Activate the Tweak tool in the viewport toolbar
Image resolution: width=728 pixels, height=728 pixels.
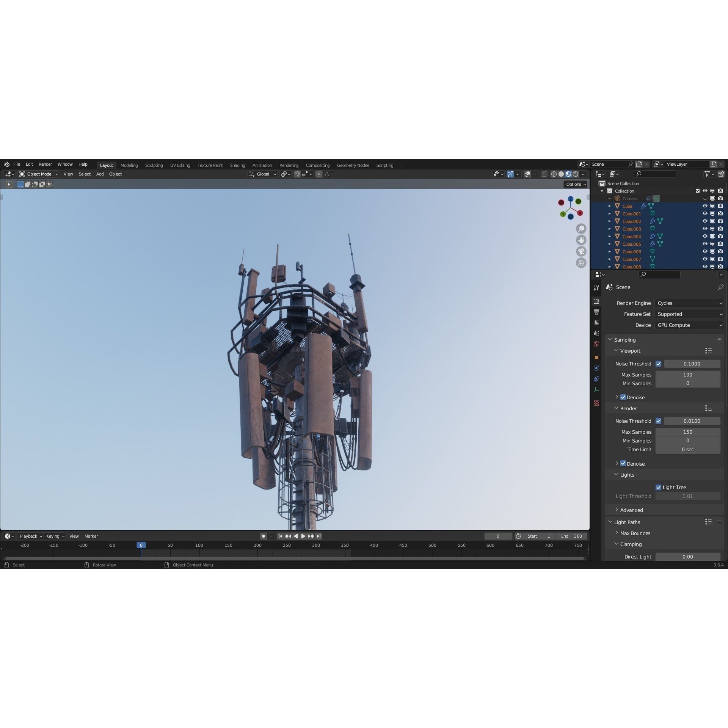point(9,184)
